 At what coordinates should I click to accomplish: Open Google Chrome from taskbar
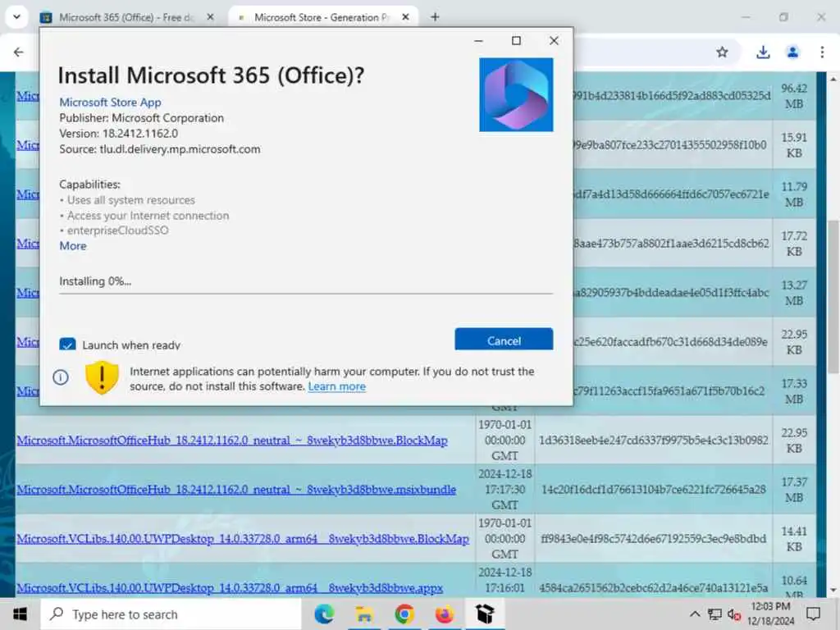pos(404,614)
